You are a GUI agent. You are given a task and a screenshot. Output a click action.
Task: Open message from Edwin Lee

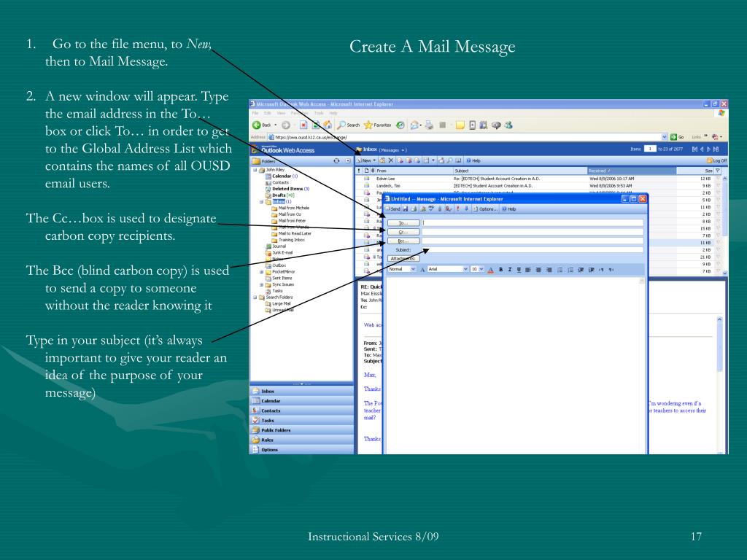point(538,179)
